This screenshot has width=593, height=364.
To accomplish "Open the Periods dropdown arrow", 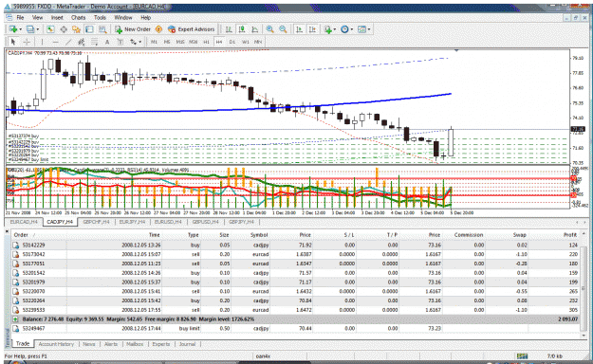I will click(x=352, y=29).
